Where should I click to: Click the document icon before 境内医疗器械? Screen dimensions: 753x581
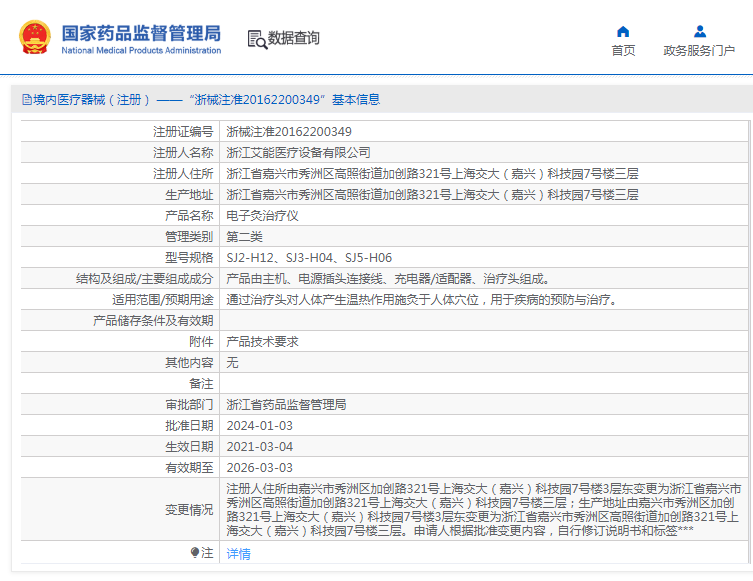[x=27, y=99]
